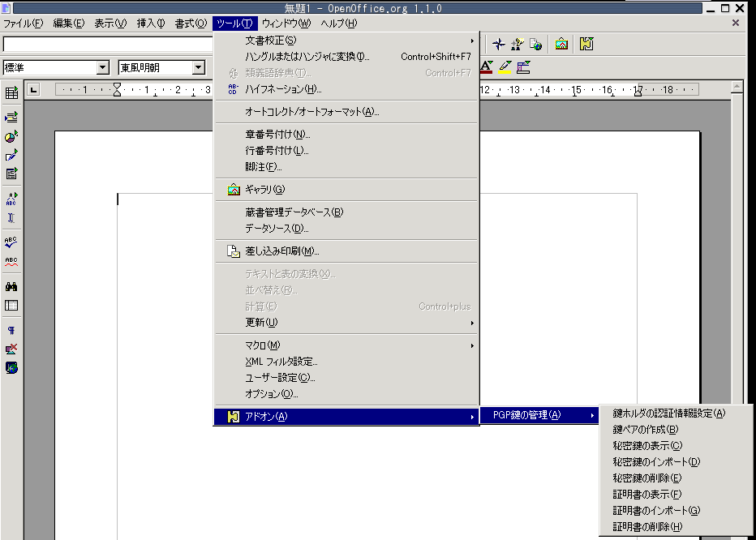The width and height of the screenshot is (756, 540).
Task: Click the font color A swatch
Action: tap(486, 67)
